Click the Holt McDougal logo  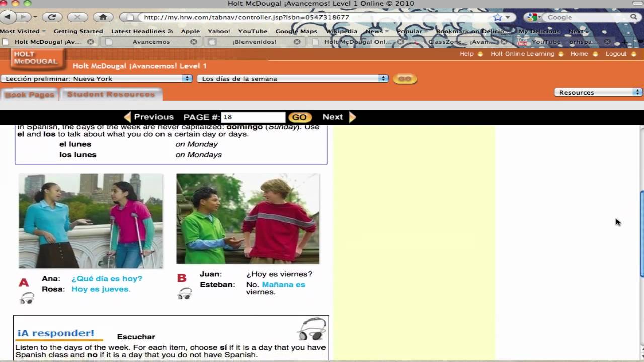38,59
